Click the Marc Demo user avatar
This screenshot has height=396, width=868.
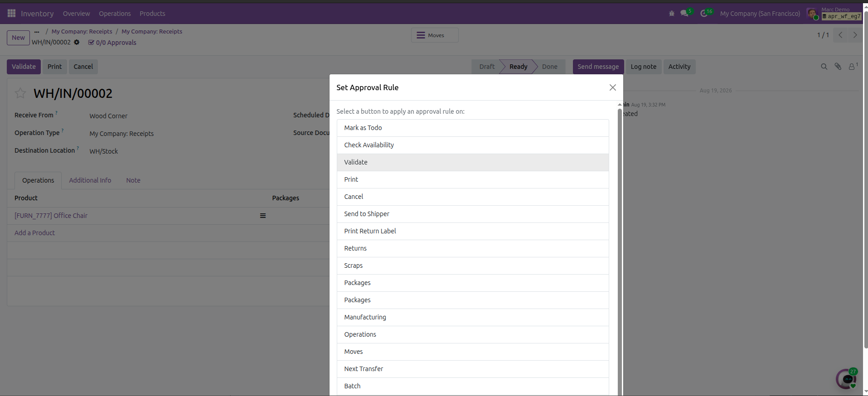(x=812, y=14)
